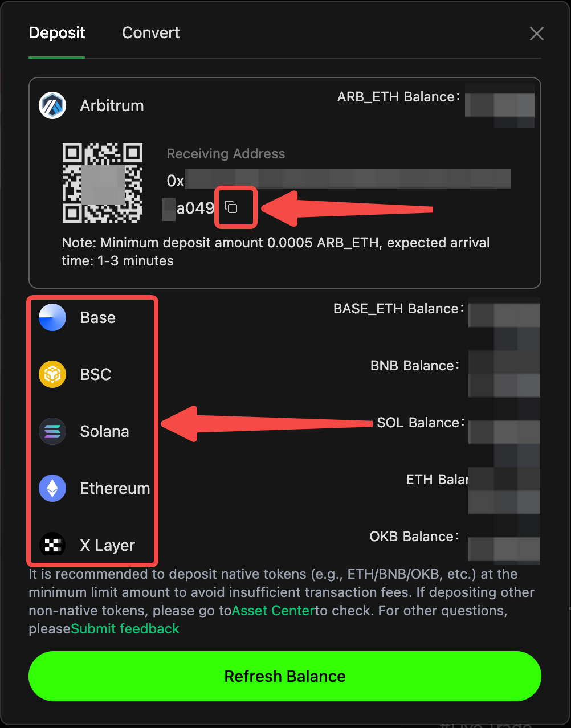Switch to the Deposit tab
The image size is (571, 728).
pyautogui.click(x=57, y=33)
